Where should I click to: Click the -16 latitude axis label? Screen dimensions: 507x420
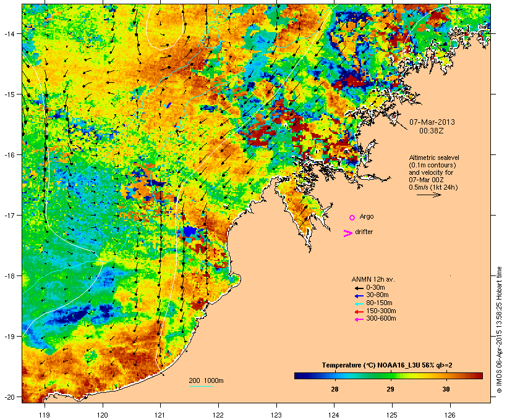(x=9, y=155)
